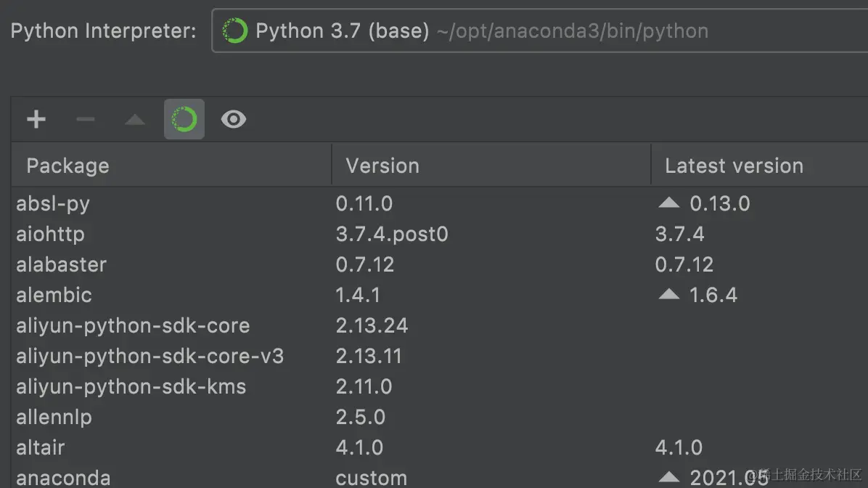The height and width of the screenshot is (488, 868).
Task: Click the upgrade package arrow icon
Action: point(135,120)
